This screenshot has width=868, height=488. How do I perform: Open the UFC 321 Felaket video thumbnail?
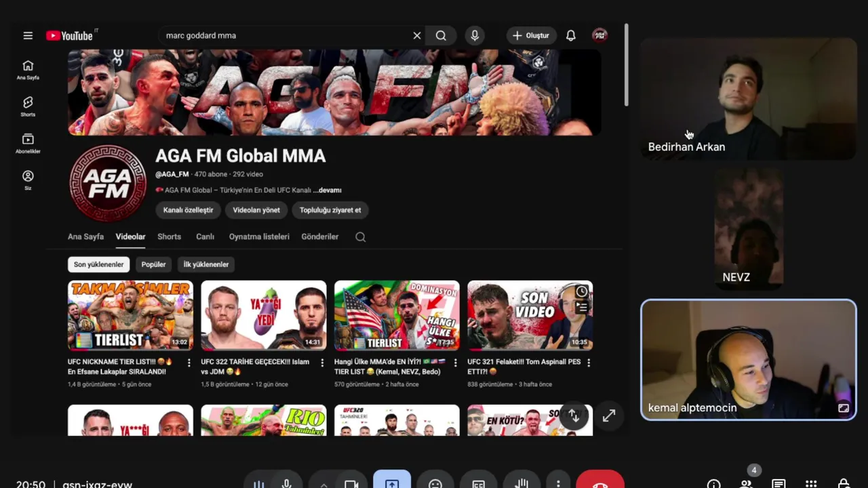[530, 316]
